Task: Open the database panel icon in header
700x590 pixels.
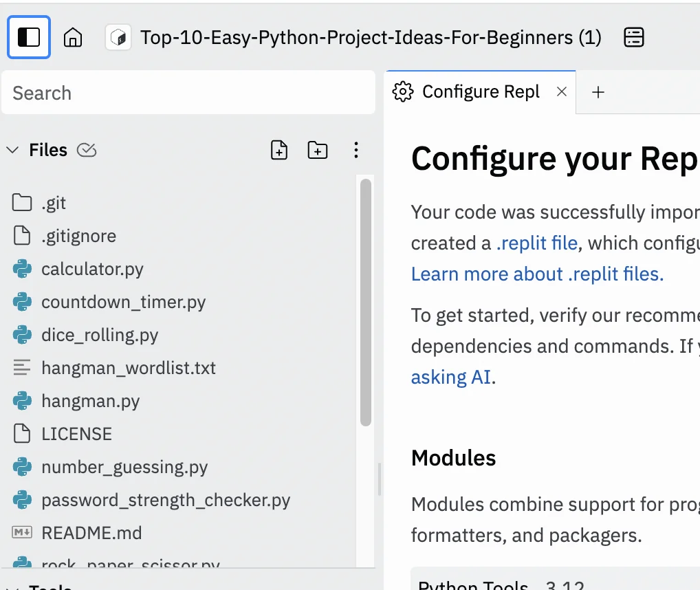Action: (633, 37)
